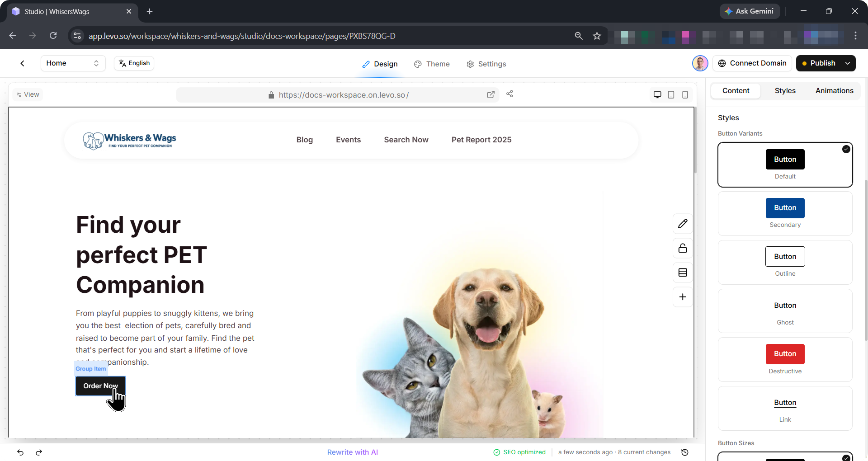Image resolution: width=868 pixels, height=461 pixels.
Task: Select the Outline button variant
Action: [785, 262]
